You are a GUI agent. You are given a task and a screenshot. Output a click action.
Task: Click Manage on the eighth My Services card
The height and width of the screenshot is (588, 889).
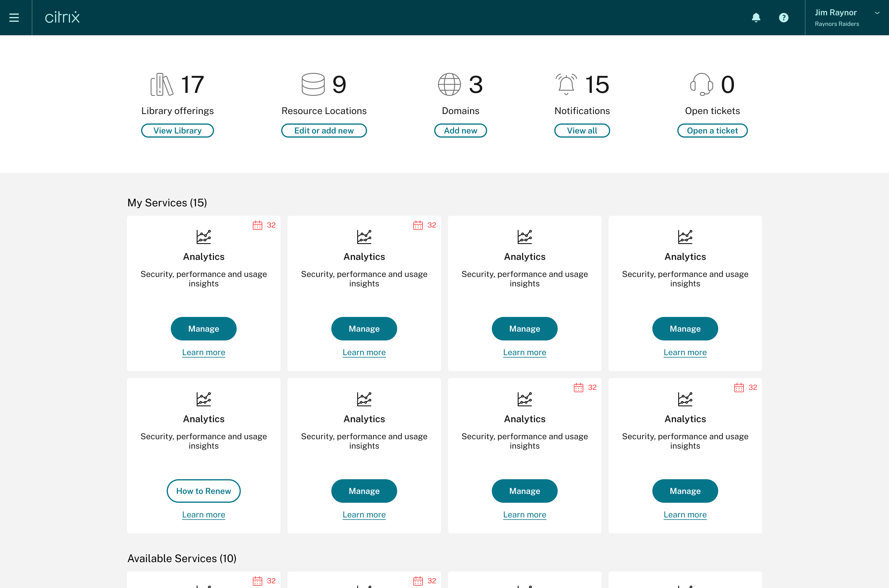(685, 491)
